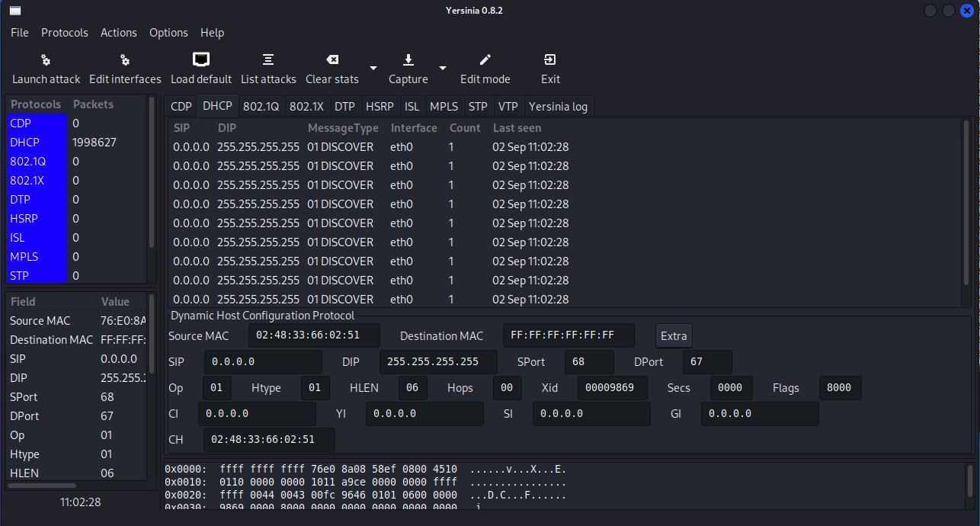Click the SPort input field
Image resolution: width=980 pixels, height=526 pixels.
(589, 362)
